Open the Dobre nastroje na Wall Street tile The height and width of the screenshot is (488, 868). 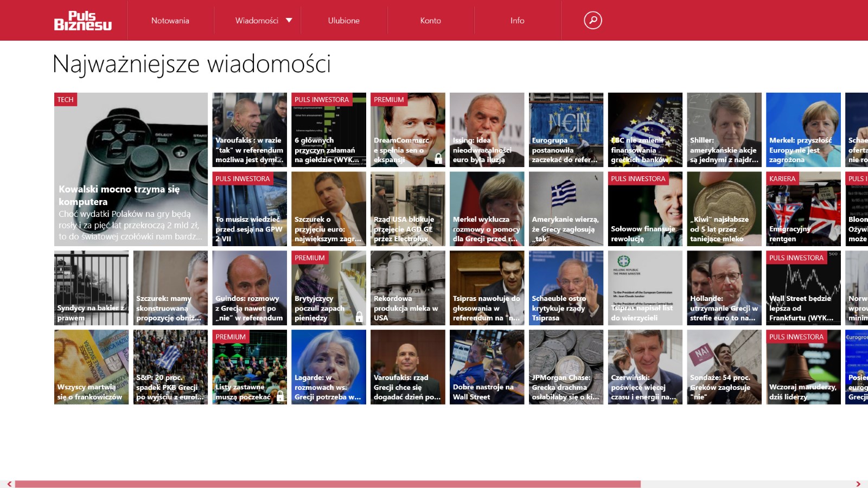coord(487,367)
